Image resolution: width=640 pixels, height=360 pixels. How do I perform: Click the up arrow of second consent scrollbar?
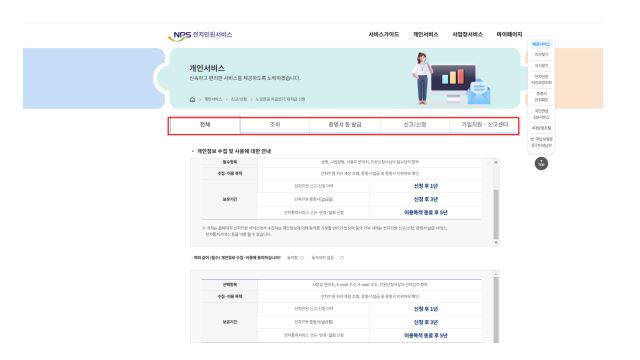496,274
